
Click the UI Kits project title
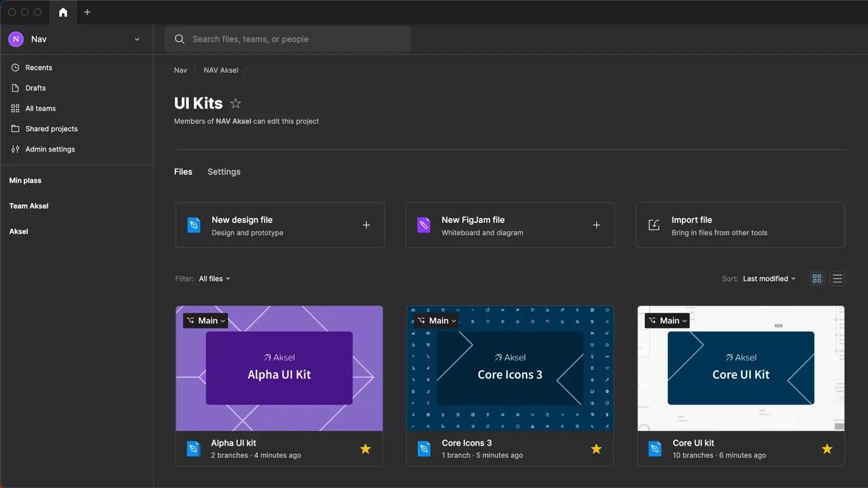coord(199,103)
